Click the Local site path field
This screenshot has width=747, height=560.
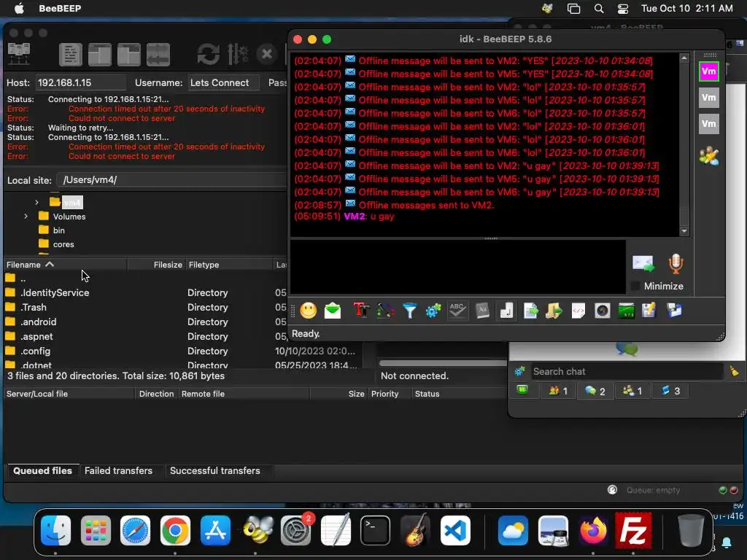point(171,180)
